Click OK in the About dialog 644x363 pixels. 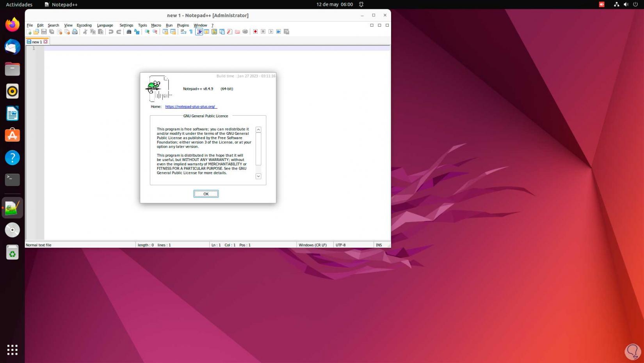pos(206,194)
